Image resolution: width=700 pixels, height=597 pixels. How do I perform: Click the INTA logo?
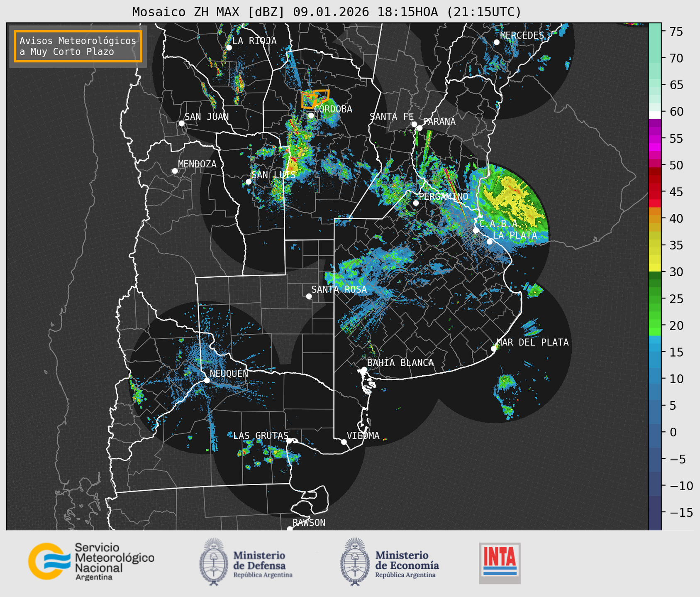pyautogui.click(x=500, y=563)
